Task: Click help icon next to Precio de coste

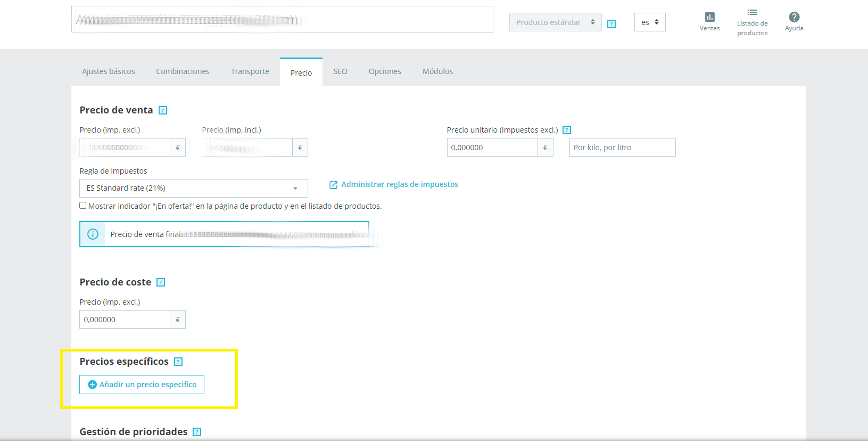Action: pos(161,282)
